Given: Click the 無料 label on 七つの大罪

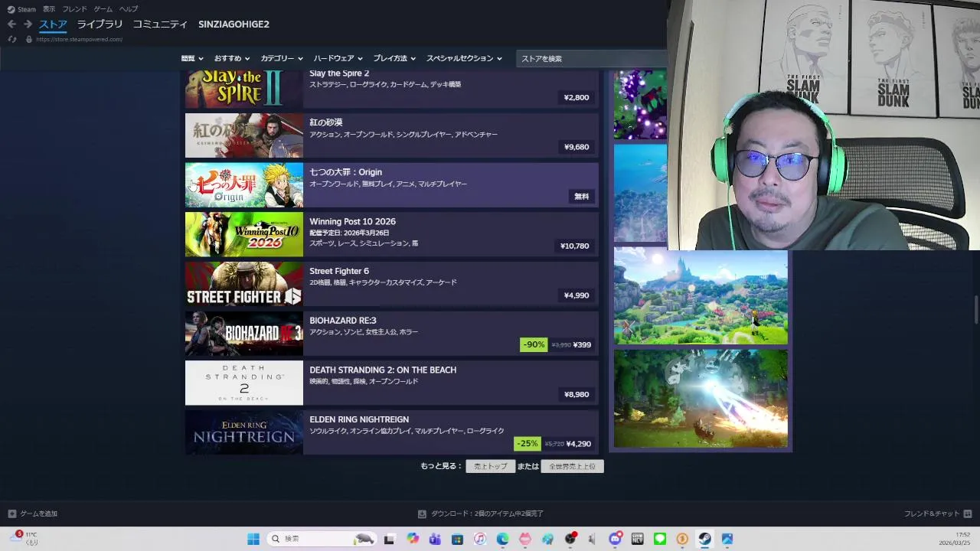Looking at the screenshot, I should click(x=582, y=197).
